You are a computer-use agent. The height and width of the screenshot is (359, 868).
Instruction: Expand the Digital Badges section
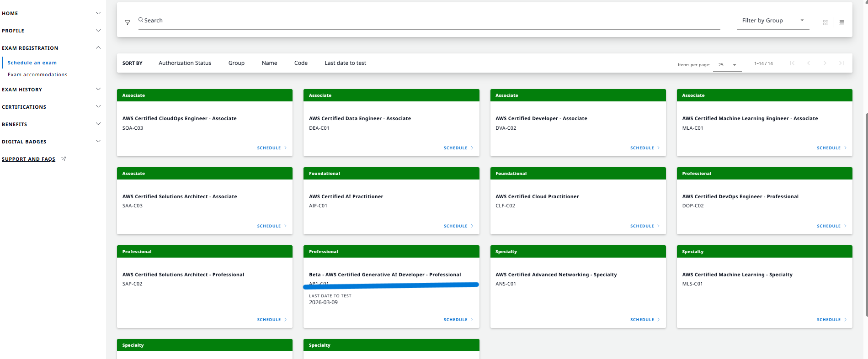tap(98, 141)
